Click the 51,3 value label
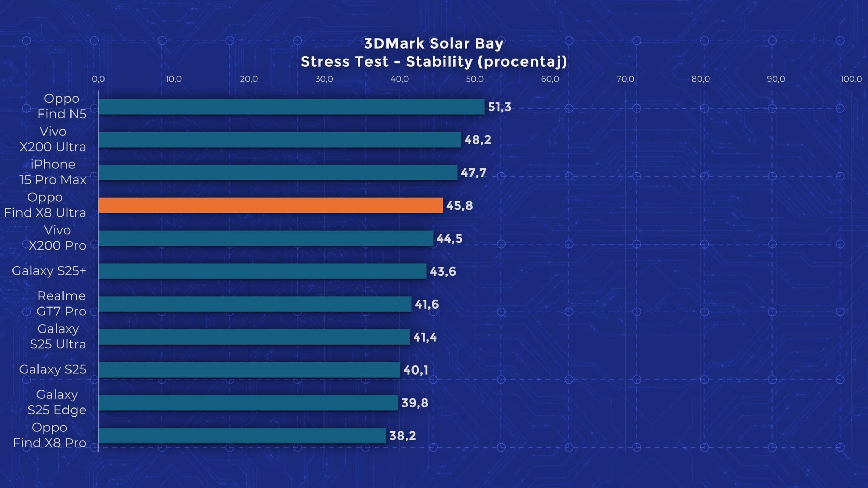Image resolution: width=868 pixels, height=488 pixels. [499, 107]
